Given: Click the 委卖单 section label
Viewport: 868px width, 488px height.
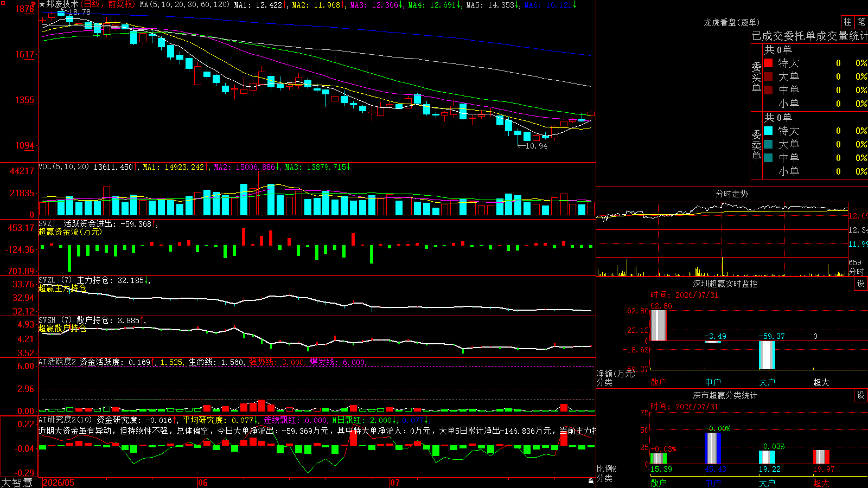Looking at the screenshot, I should click(756, 145).
